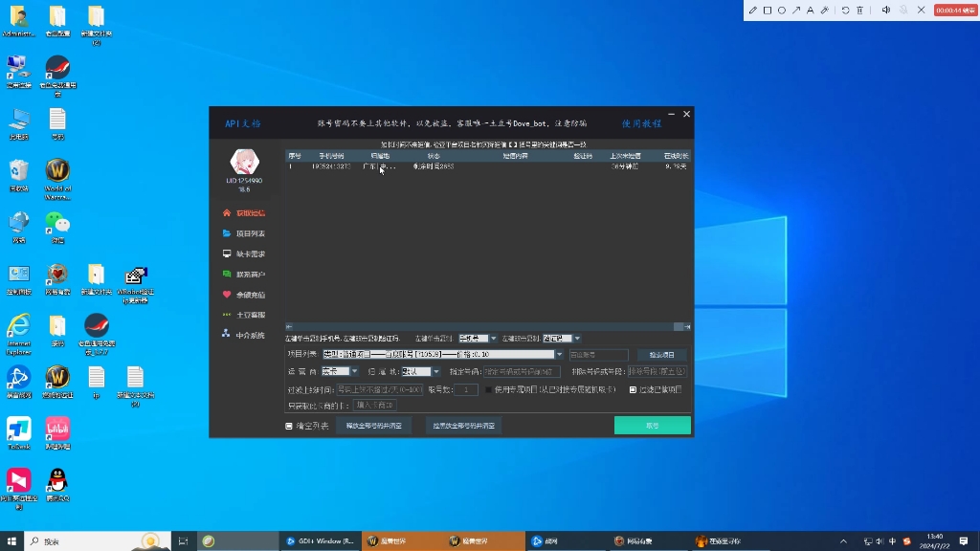Select the highlighter tool in recorder toolbar

(x=825, y=10)
